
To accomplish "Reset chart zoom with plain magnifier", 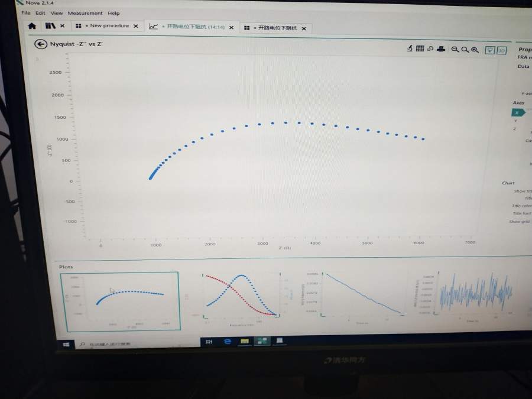I will pyautogui.click(x=465, y=50).
